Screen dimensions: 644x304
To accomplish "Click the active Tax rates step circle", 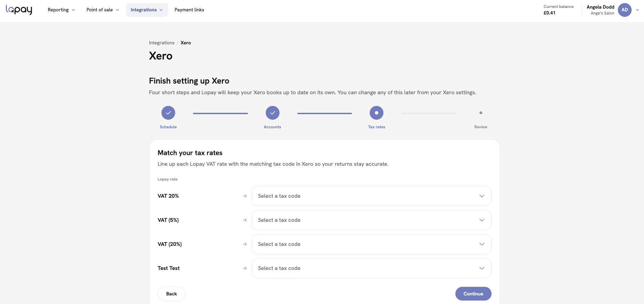I will [377, 113].
